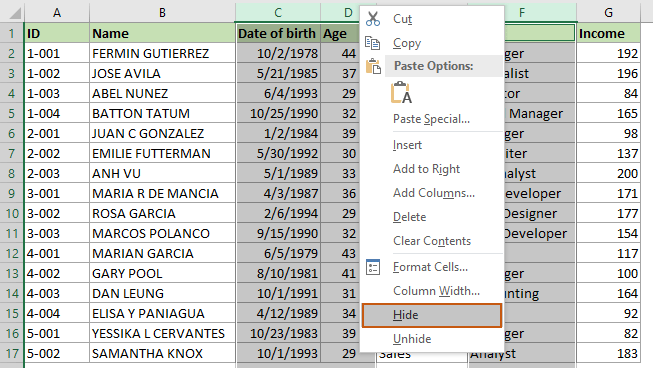Select all cells with corner triangle

(15, 13)
